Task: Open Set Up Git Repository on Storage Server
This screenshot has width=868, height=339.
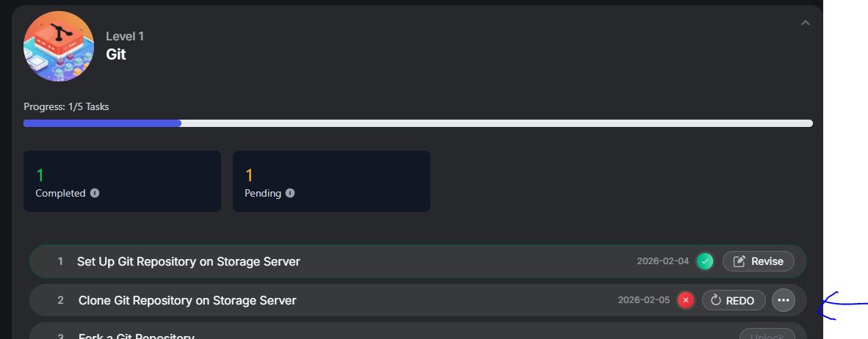Action: pos(189,261)
